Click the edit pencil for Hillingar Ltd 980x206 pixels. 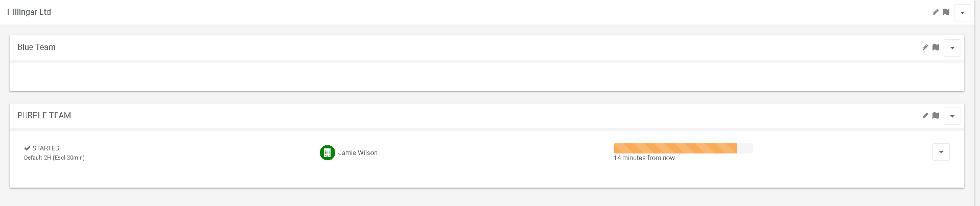[936, 12]
